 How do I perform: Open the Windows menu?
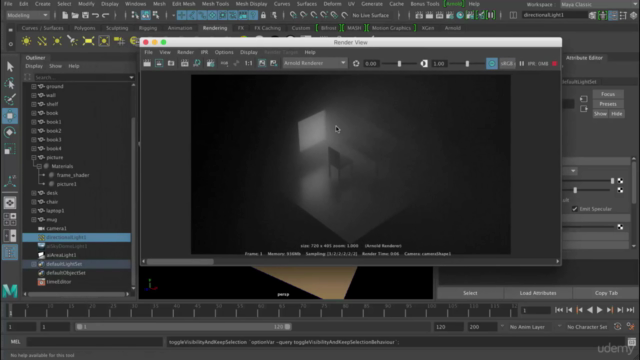(136, 4)
